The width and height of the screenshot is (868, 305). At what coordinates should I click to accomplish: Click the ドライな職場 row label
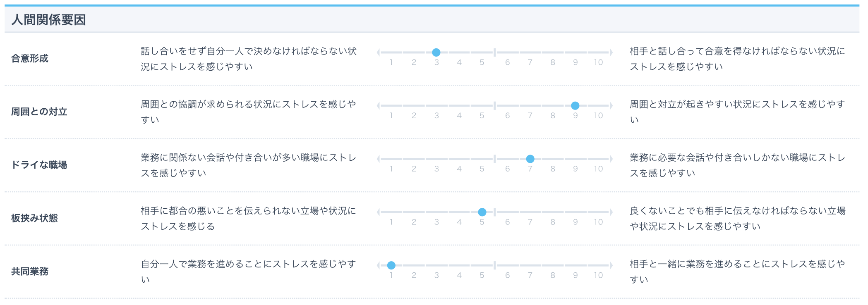(x=39, y=165)
